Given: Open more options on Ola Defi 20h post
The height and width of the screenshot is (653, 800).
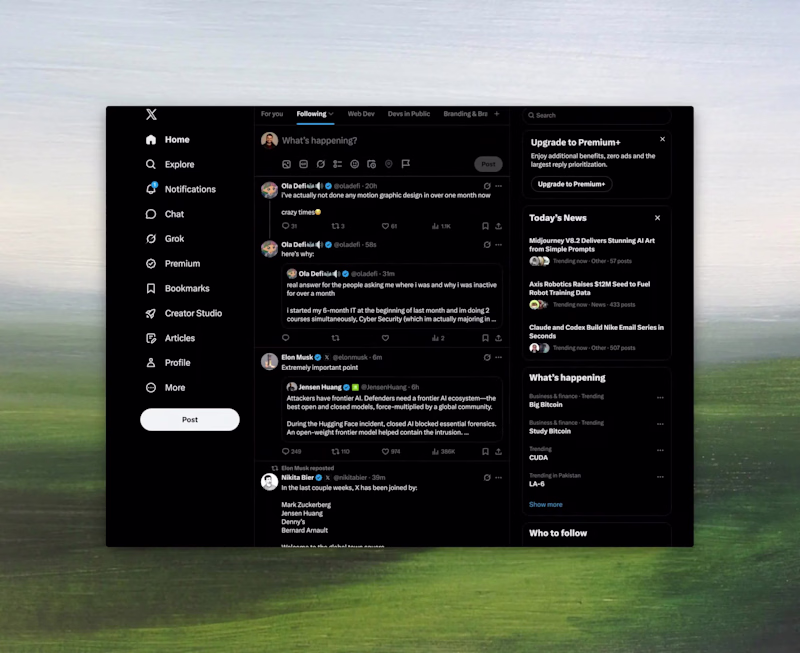Looking at the screenshot, I should pyautogui.click(x=498, y=186).
